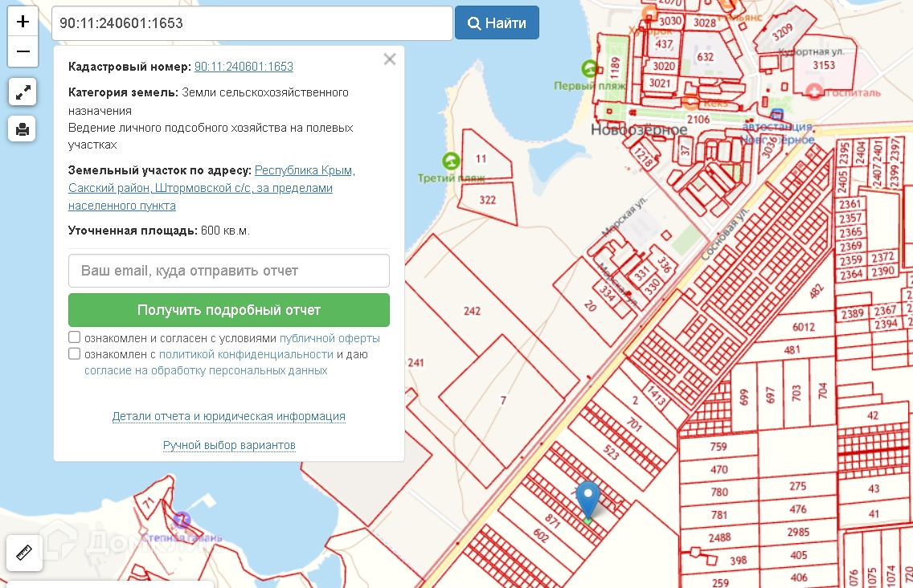Open the Республика Крым address link

304,170
